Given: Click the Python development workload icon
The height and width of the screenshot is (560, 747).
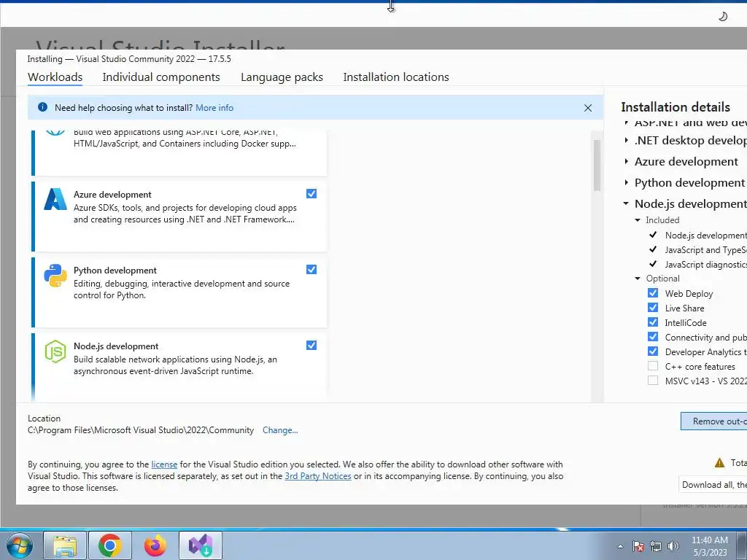Looking at the screenshot, I should click(55, 275).
